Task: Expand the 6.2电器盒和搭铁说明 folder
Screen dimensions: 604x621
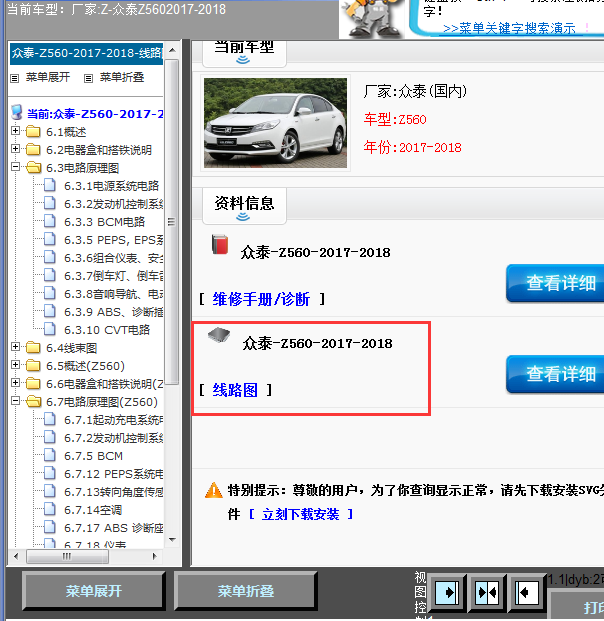Action: coord(15,149)
